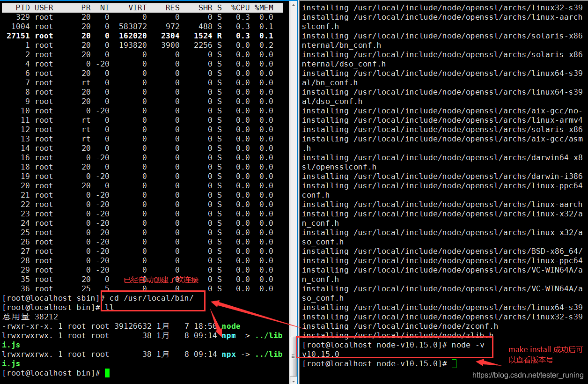This screenshot has height=384, width=588.
Task: Select the process row with PID 329
Action: click(x=142, y=17)
